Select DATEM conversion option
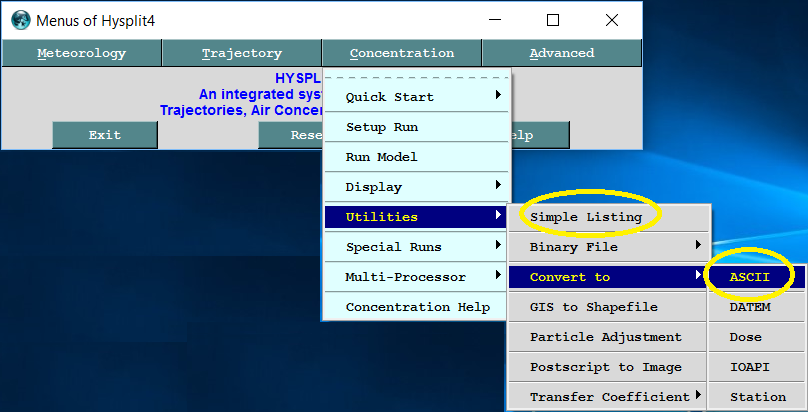Screen dimensions: 808x412 [756, 307]
